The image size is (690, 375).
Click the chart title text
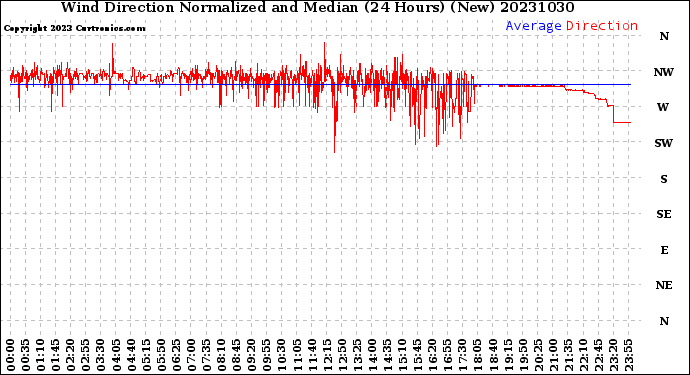point(317,7)
